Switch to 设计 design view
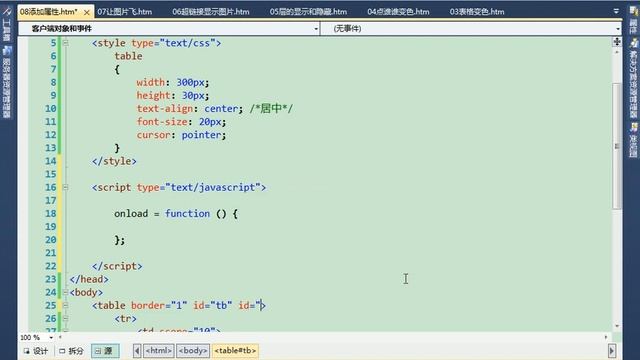This screenshot has width=640, height=360. point(36,351)
